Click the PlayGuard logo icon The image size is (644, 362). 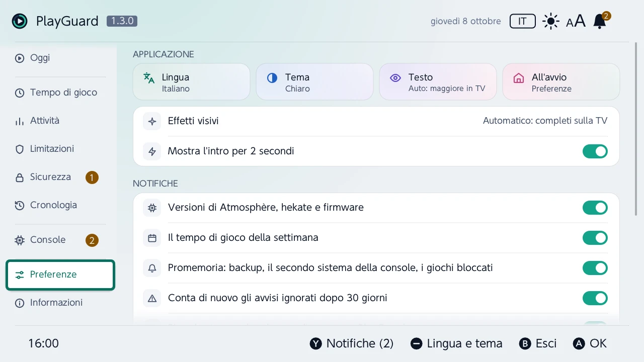click(20, 21)
